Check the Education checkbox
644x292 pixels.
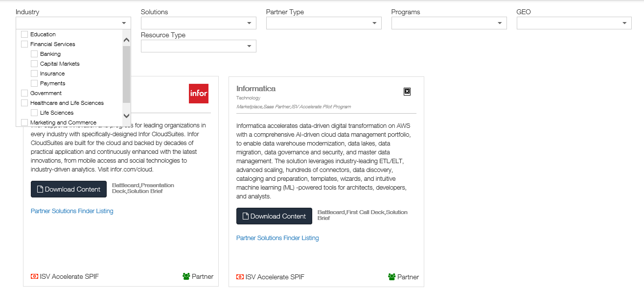[24, 34]
